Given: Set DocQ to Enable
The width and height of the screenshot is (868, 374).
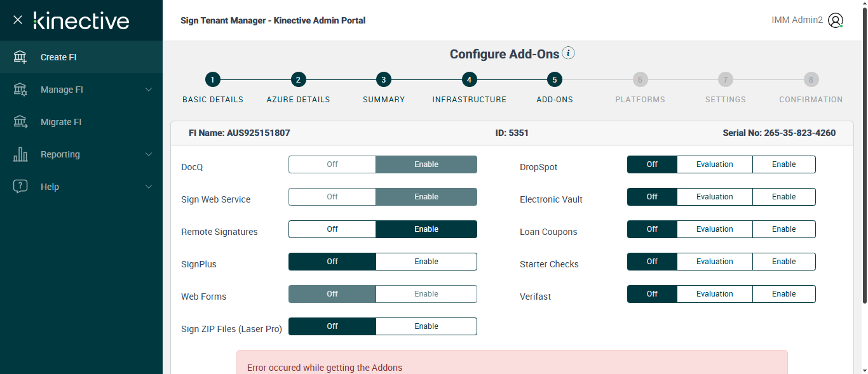Looking at the screenshot, I should coord(426,164).
